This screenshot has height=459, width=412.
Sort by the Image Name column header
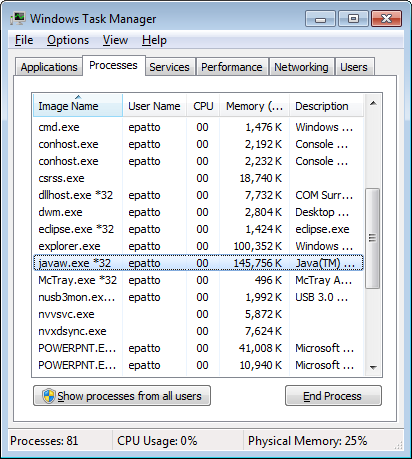[78, 106]
